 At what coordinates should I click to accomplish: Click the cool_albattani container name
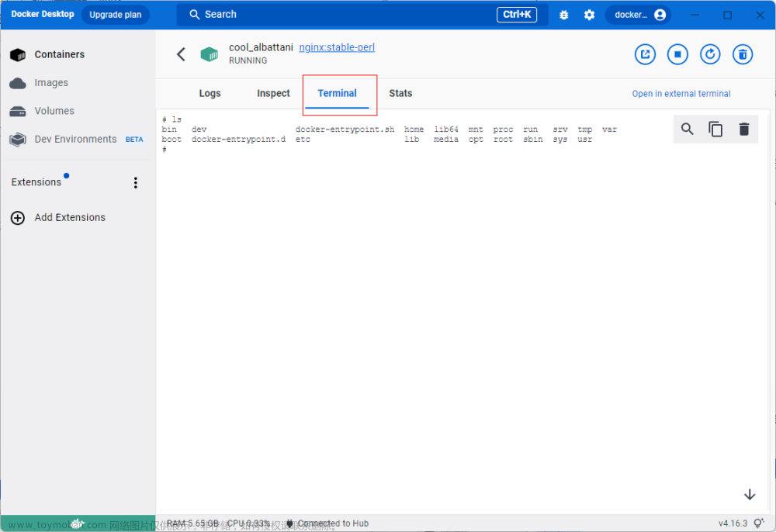(261, 47)
